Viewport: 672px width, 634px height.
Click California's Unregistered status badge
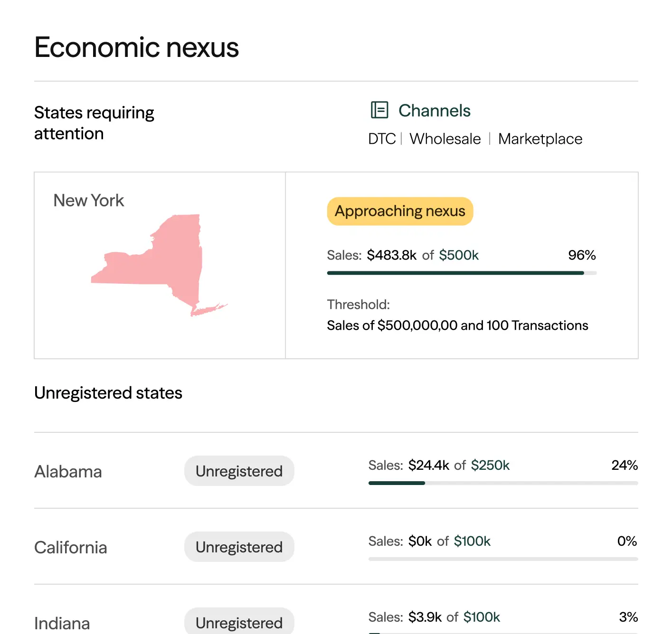click(x=239, y=547)
